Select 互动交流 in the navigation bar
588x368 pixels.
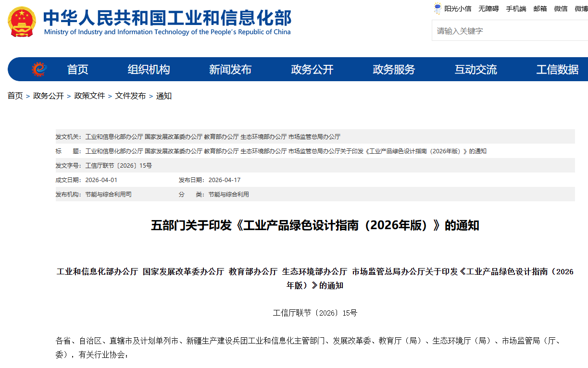[x=475, y=70]
